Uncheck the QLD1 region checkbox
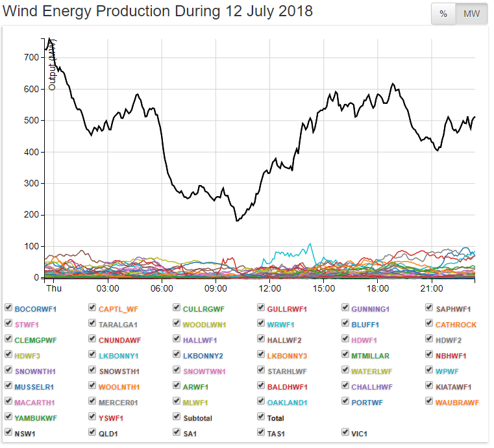Viewport: 494px width, 448px height. 93,432
